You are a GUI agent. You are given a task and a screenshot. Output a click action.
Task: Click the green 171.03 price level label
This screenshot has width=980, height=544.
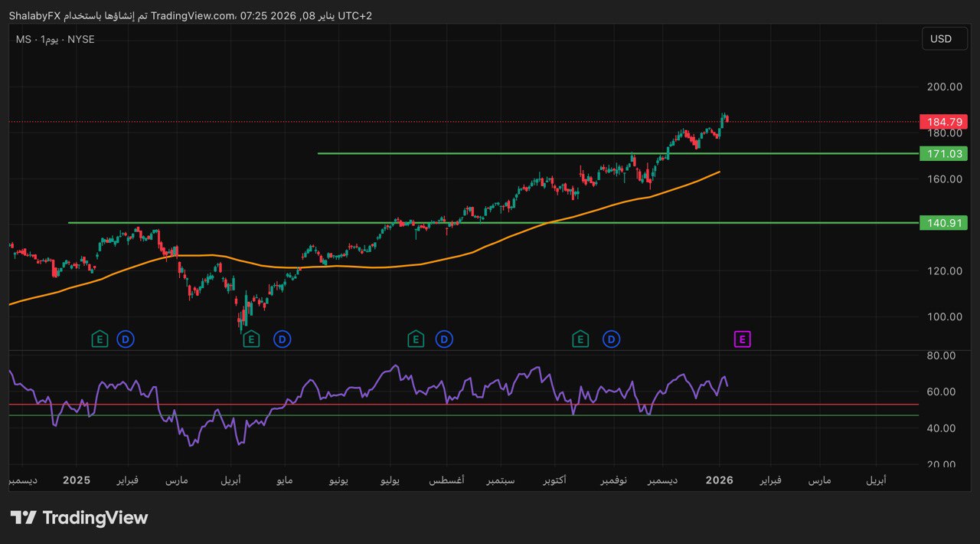tap(944, 154)
